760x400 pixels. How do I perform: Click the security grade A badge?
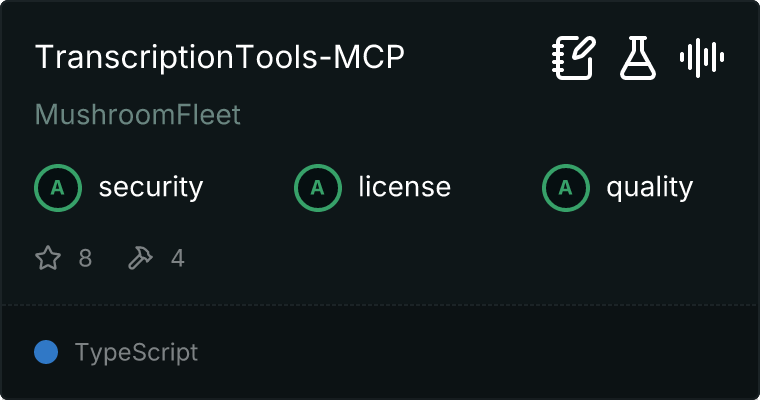pyautogui.click(x=58, y=187)
